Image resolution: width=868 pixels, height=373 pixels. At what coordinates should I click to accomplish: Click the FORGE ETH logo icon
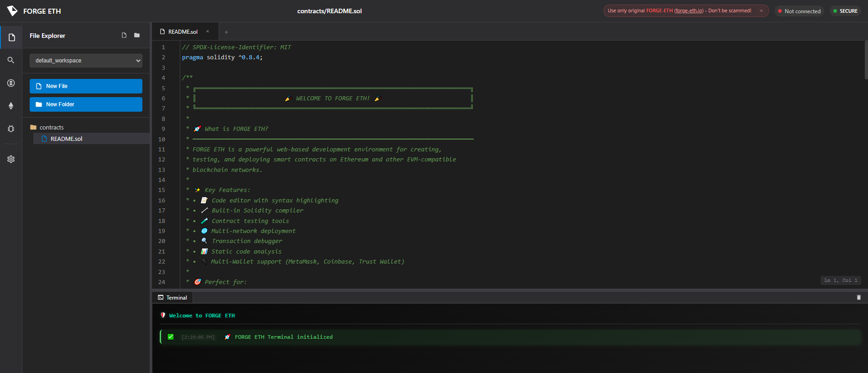(x=12, y=11)
